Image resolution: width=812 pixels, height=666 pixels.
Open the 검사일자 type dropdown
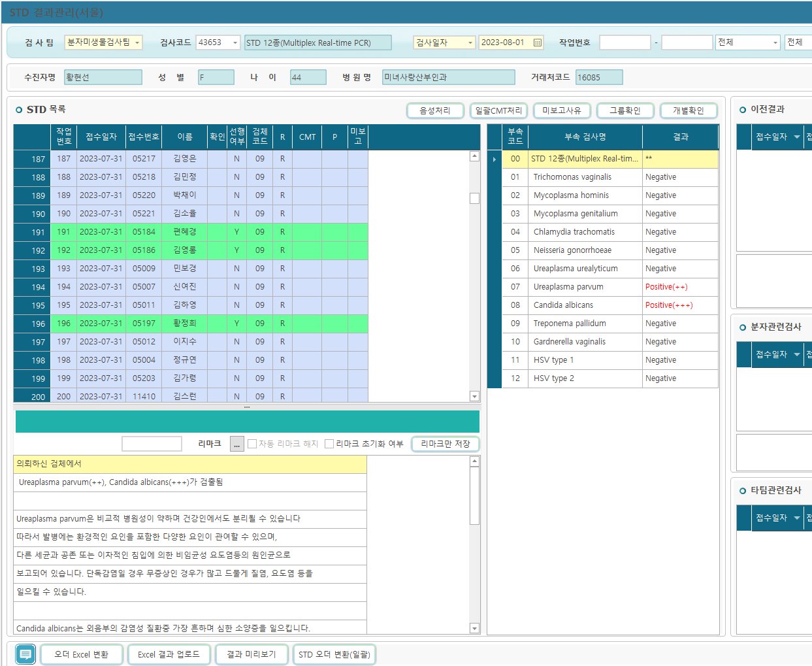coord(470,42)
